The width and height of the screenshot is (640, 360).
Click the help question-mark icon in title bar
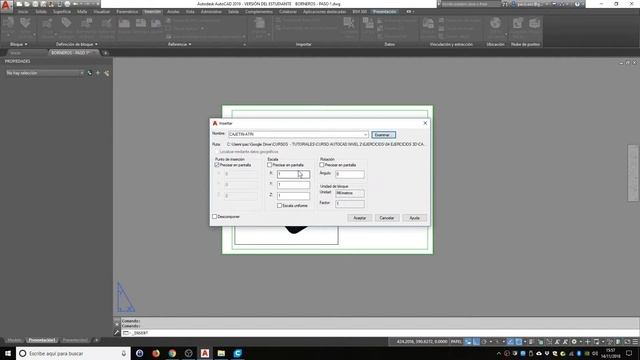pyautogui.click(x=577, y=4)
